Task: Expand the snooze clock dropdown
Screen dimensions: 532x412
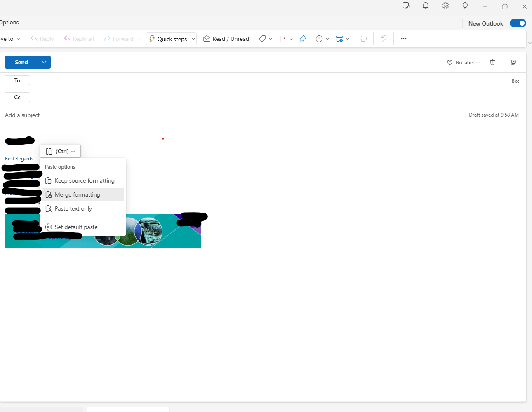Action: click(x=327, y=39)
